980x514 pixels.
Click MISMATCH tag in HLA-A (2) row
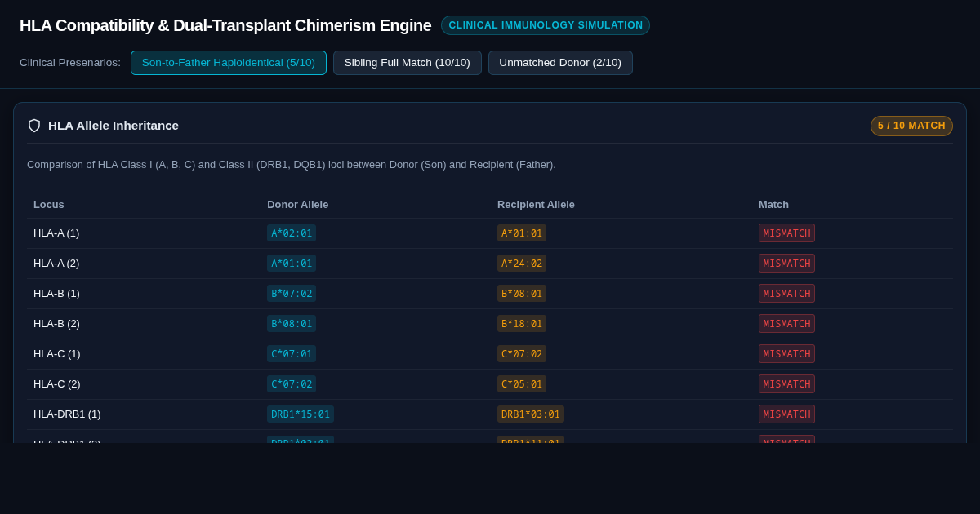click(786, 264)
